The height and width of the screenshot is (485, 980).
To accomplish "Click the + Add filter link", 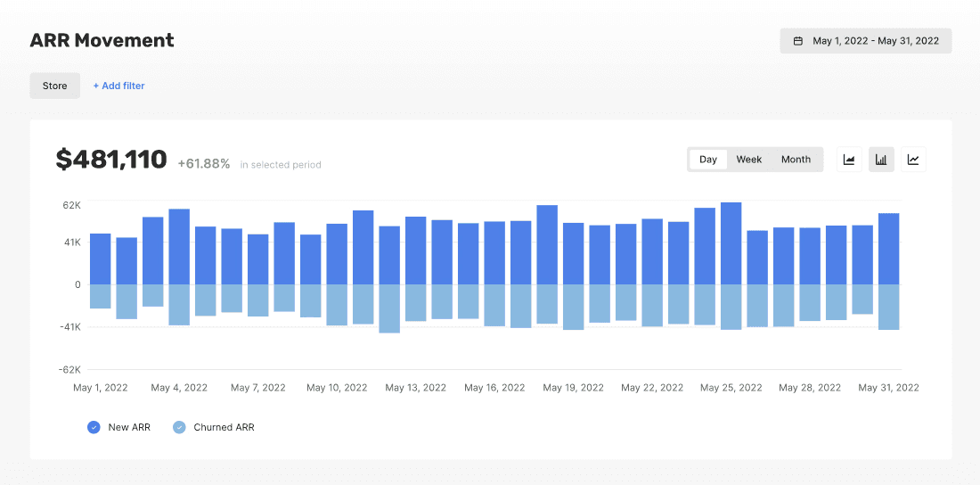I will click(x=118, y=86).
